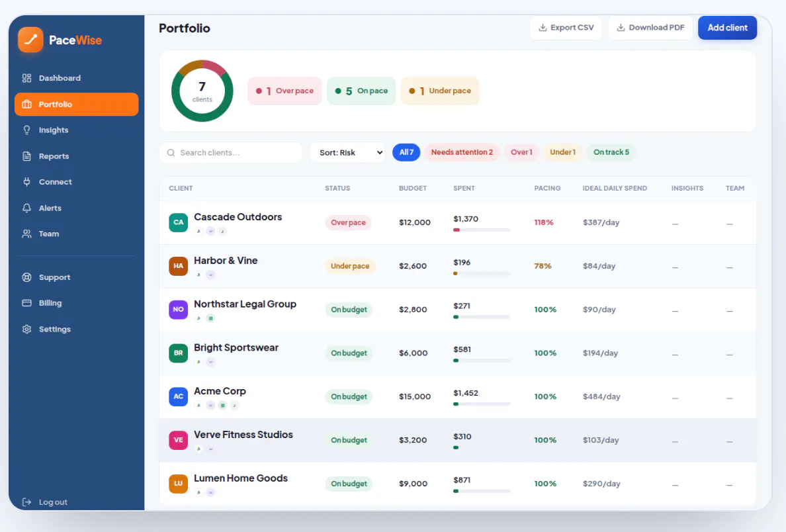Click the $15,000 budget value

pos(415,396)
